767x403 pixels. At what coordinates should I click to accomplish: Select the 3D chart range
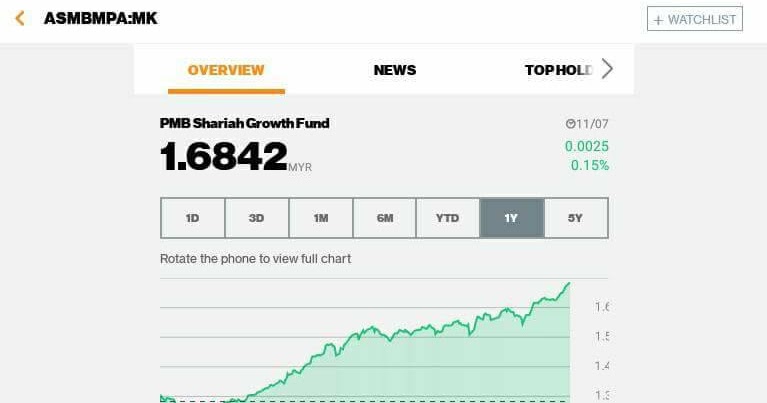coord(257,218)
